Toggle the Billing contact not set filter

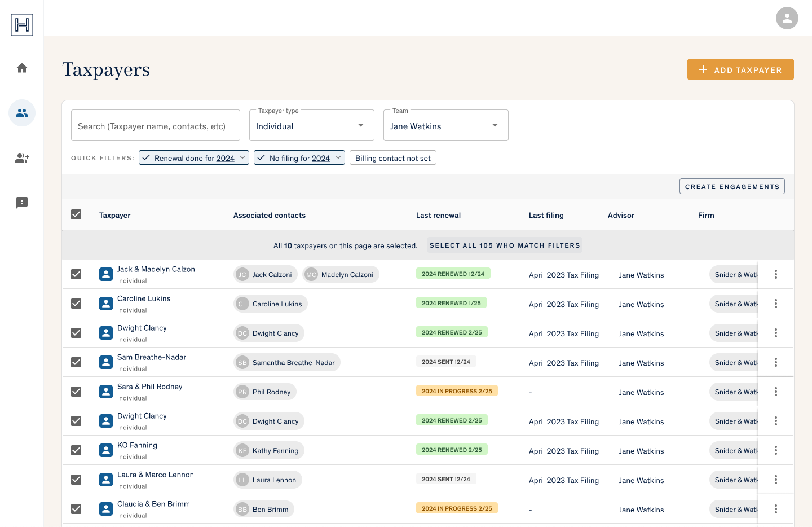click(x=393, y=158)
